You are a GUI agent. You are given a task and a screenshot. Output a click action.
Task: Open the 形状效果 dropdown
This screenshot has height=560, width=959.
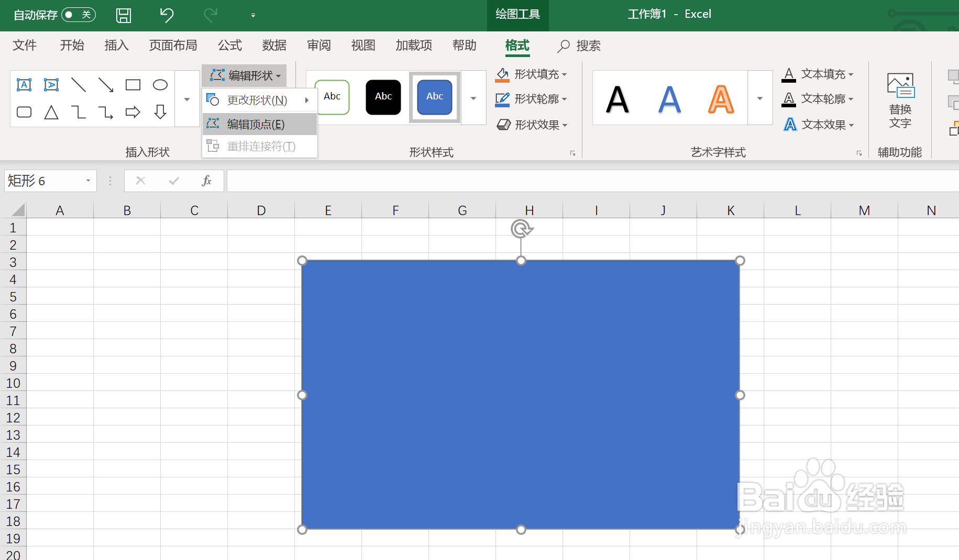click(532, 125)
